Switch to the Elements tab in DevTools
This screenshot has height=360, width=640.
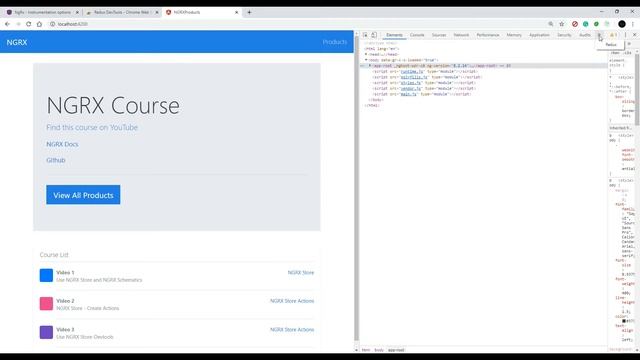[x=394, y=35]
